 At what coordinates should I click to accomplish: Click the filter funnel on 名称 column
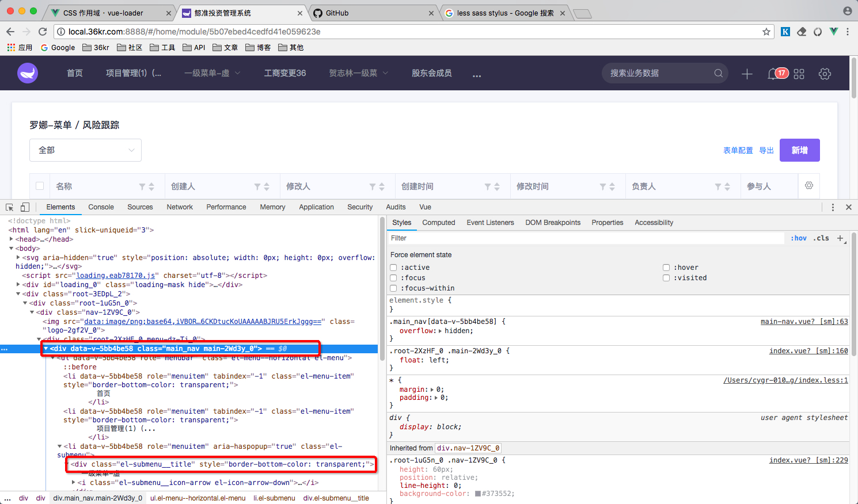click(142, 186)
